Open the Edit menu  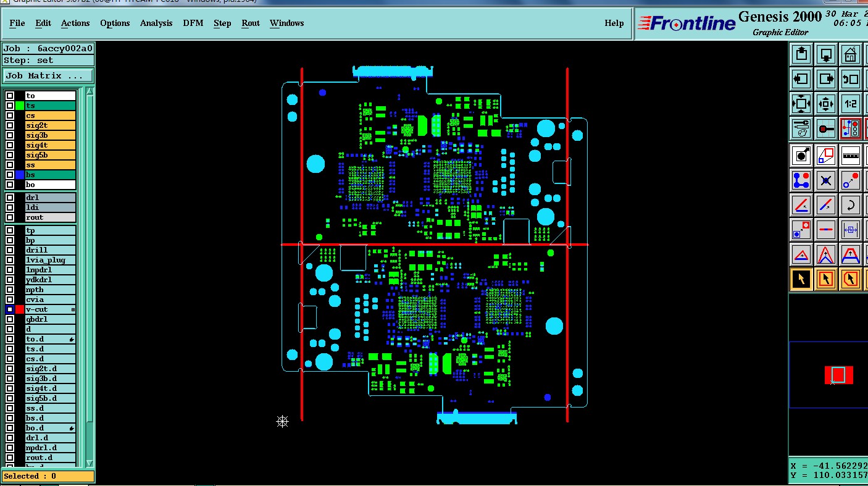tap(43, 23)
